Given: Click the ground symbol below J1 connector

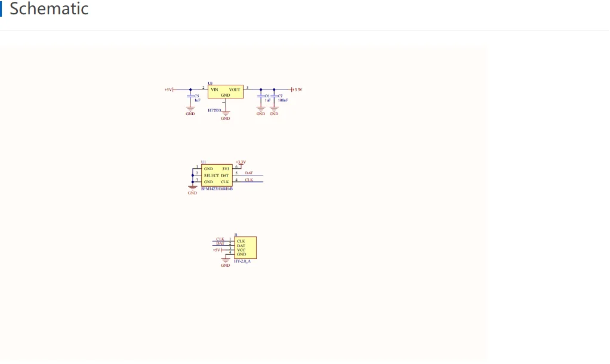Looking at the screenshot, I should click(x=225, y=261).
